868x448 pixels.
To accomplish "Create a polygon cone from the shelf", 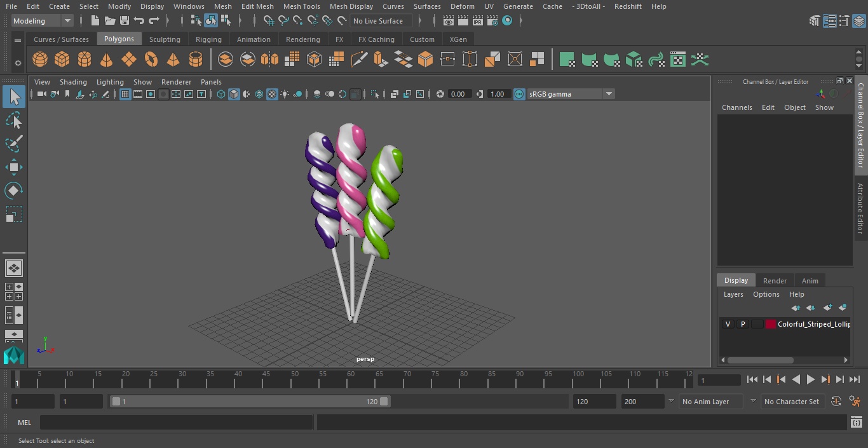I will click(x=107, y=60).
